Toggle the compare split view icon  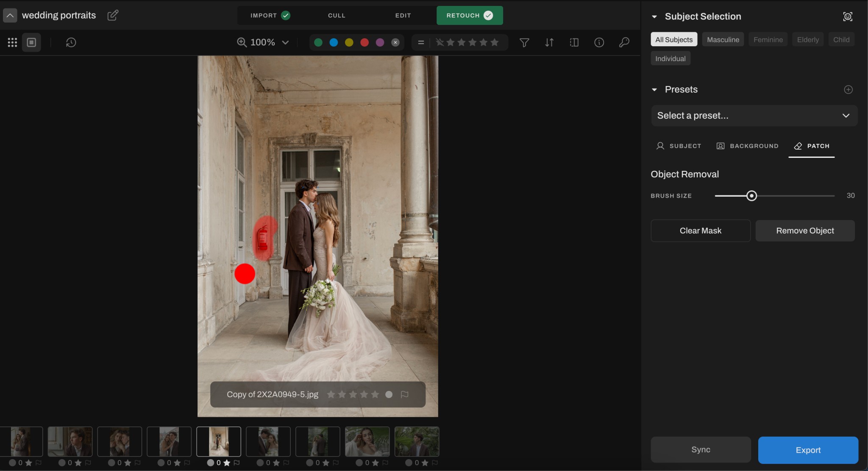[x=574, y=42]
